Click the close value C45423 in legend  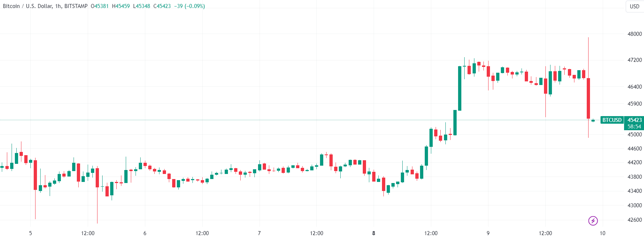[x=162, y=6]
